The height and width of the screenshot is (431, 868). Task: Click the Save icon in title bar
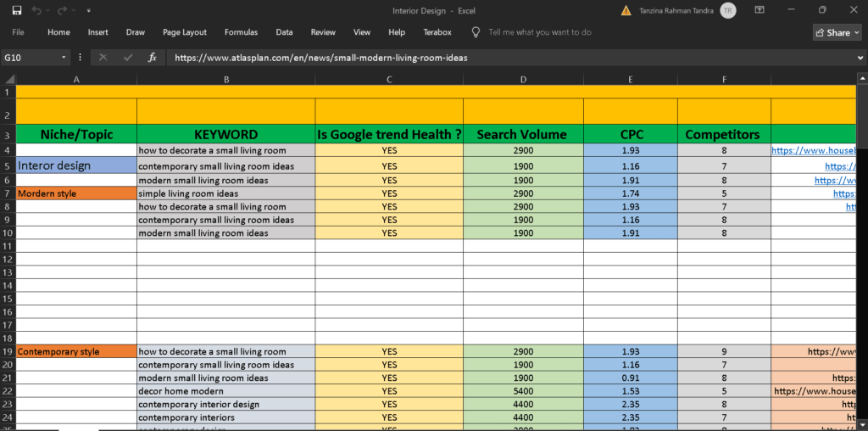point(17,10)
